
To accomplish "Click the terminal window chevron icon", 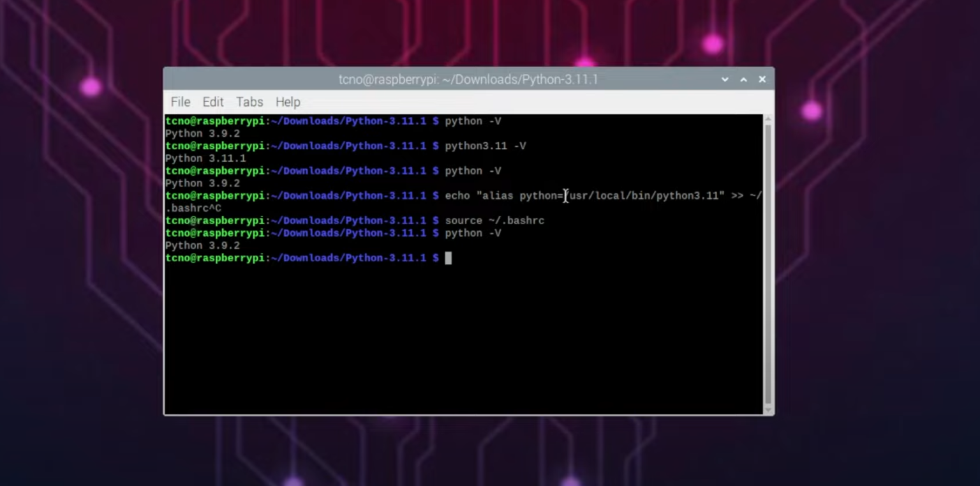I will coord(725,79).
